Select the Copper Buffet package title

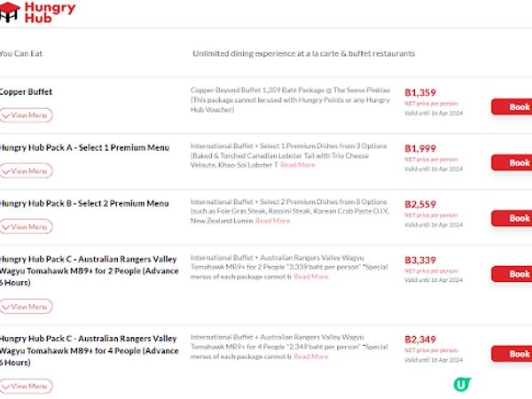pyautogui.click(x=27, y=92)
